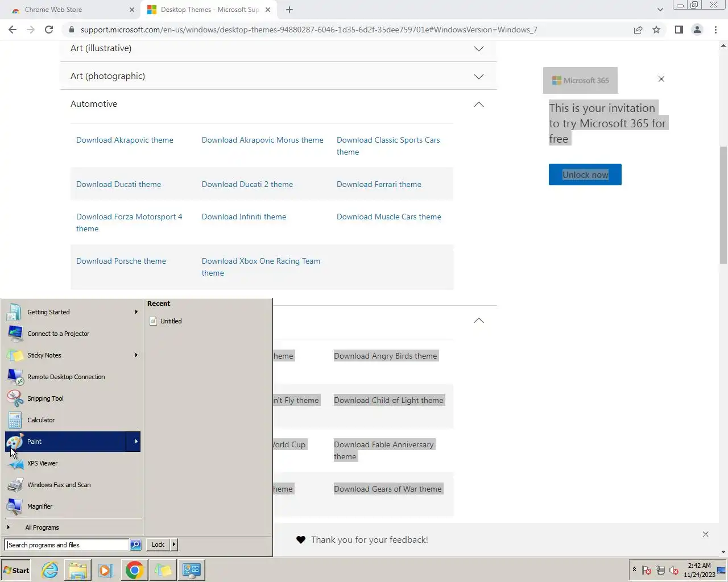Click Search programs and files box

click(67, 545)
